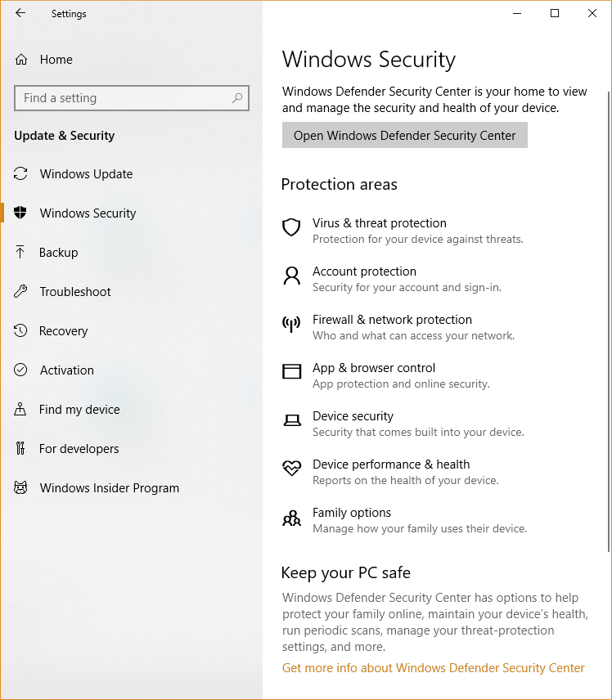612x700 pixels.
Task: Navigate to the Recovery settings
Action: (63, 331)
